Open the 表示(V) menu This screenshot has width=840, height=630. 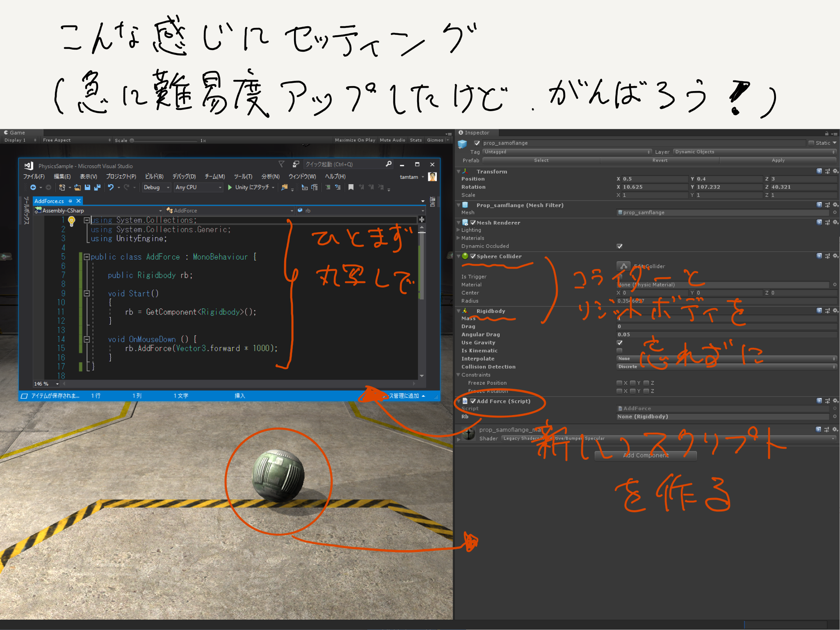pyautogui.click(x=89, y=177)
